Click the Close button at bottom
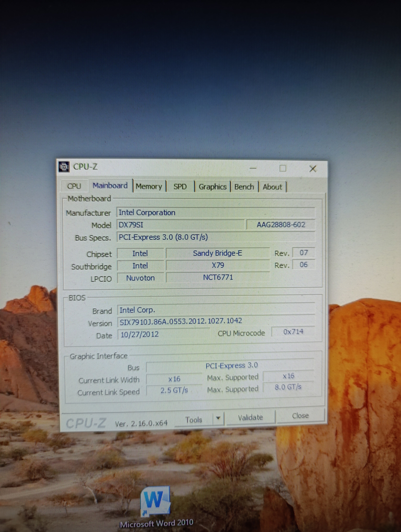 [x=300, y=416]
